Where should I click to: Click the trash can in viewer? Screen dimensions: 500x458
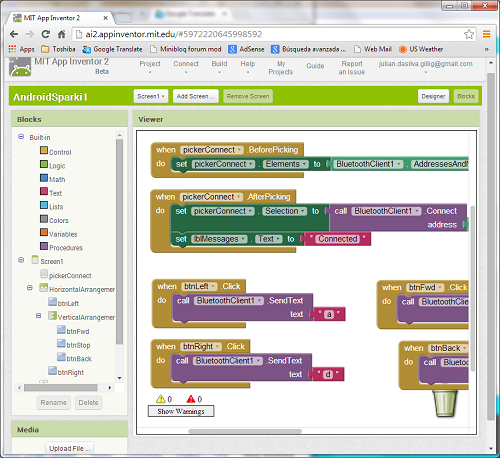(445, 403)
